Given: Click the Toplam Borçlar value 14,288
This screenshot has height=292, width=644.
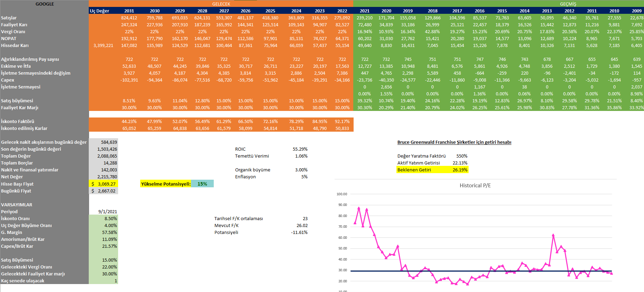Looking at the screenshot, I should pyautogui.click(x=104, y=163).
